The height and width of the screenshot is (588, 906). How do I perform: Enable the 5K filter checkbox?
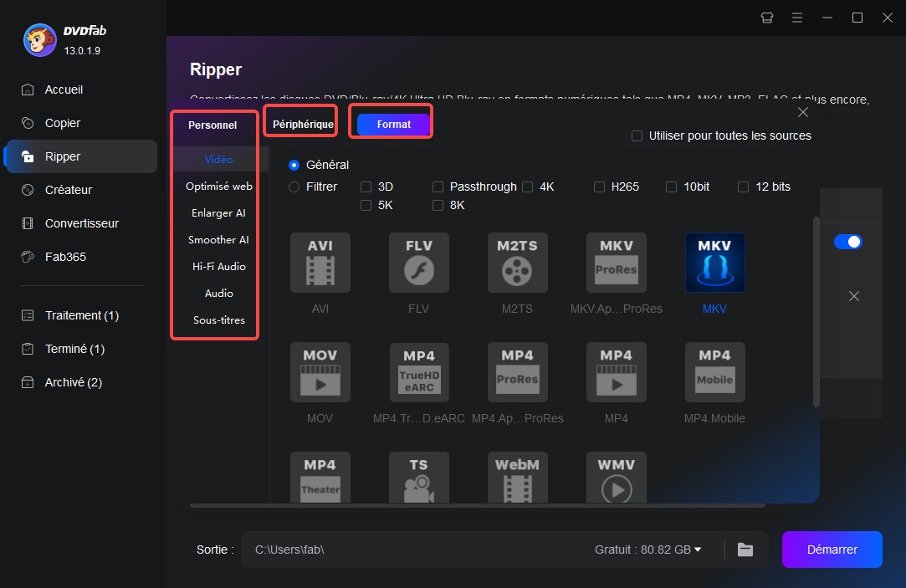click(366, 206)
